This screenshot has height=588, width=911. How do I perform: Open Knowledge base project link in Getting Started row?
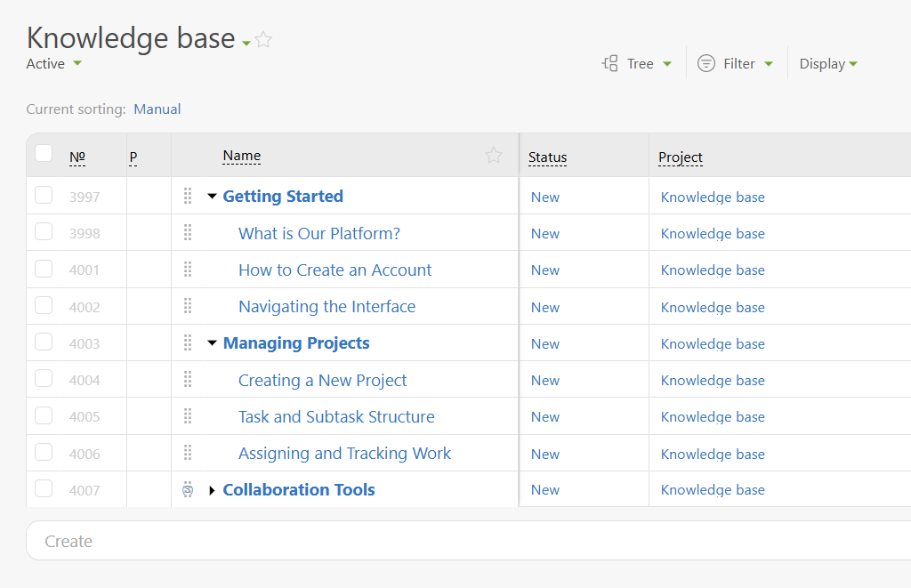713,197
